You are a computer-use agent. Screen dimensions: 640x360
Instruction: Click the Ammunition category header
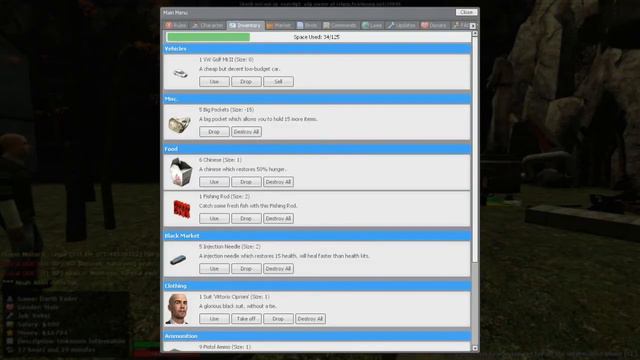tap(317, 336)
